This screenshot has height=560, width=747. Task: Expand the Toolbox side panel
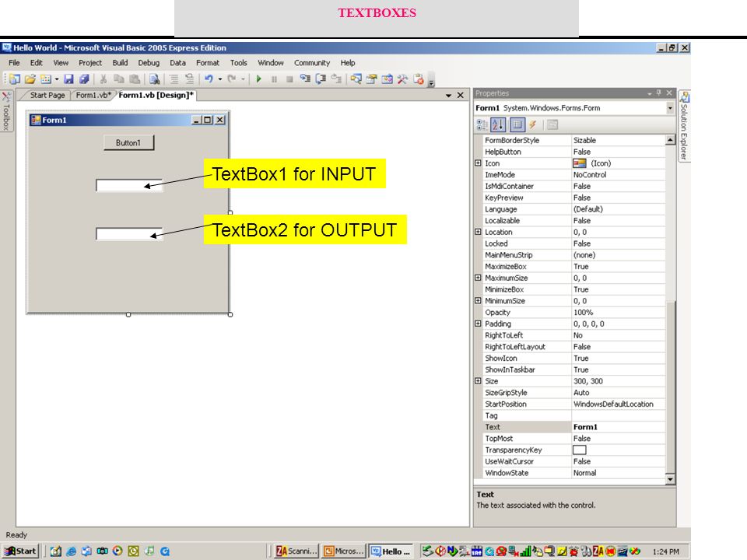6,111
